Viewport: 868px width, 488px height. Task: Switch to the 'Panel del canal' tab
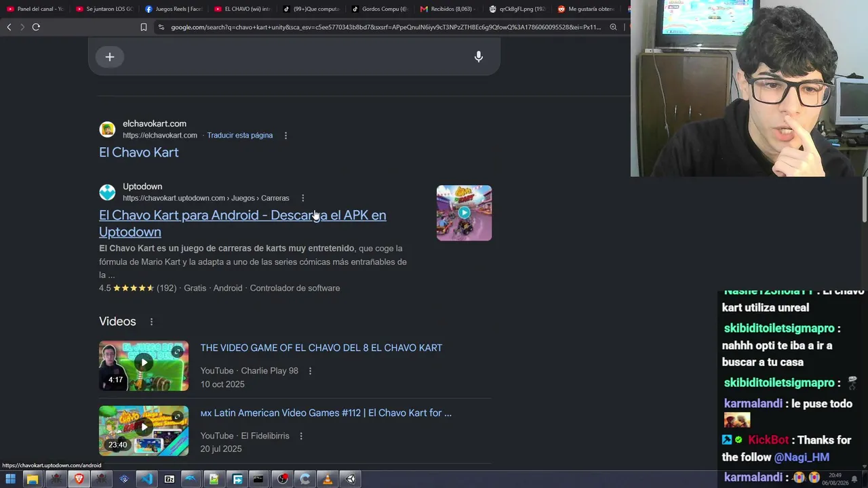(x=35, y=9)
